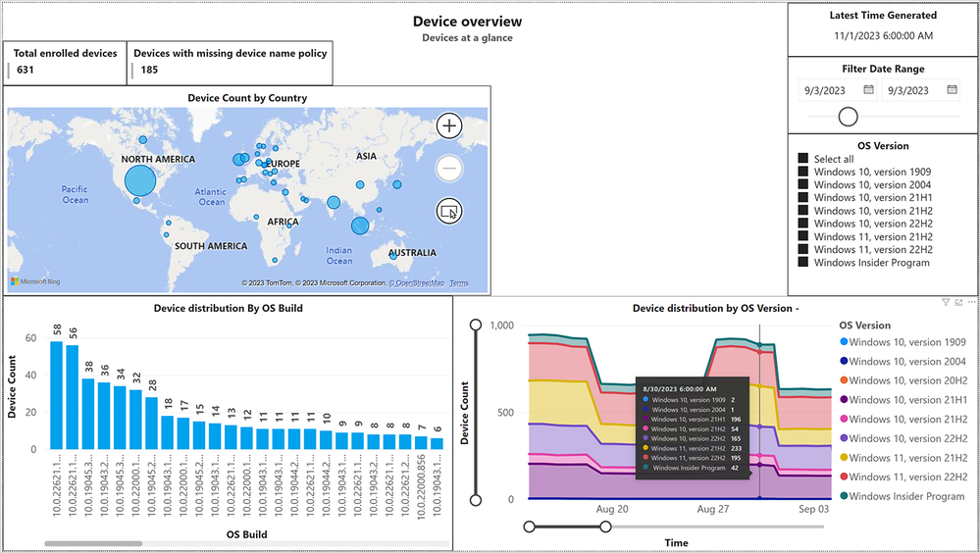This screenshot has height=553, width=980.
Task: Click legend swatch Windows 11, version 22H2
Action: tap(844, 477)
